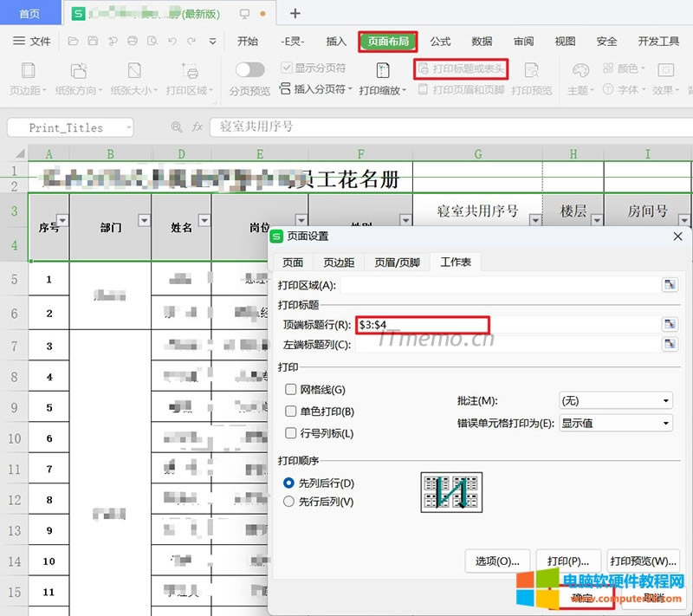
Task: Click the range picker icon for 顶端标题行
Action: [669, 324]
